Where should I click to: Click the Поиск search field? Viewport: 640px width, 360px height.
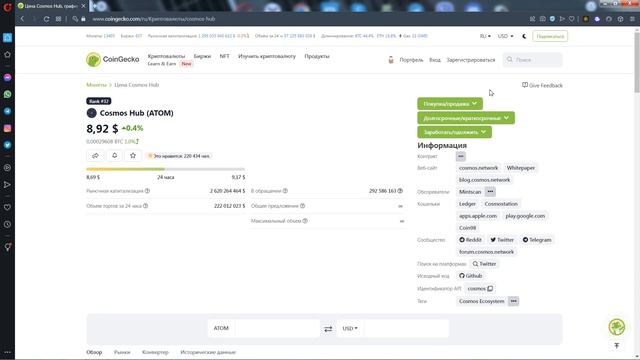(x=533, y=60)
